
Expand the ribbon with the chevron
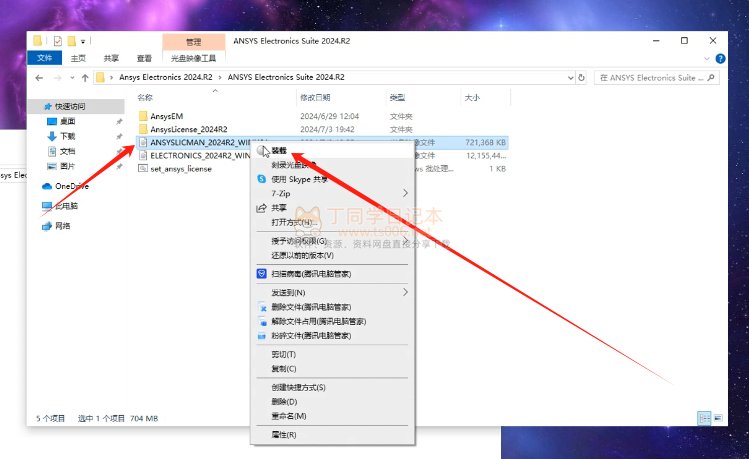[x=707, y=58]
